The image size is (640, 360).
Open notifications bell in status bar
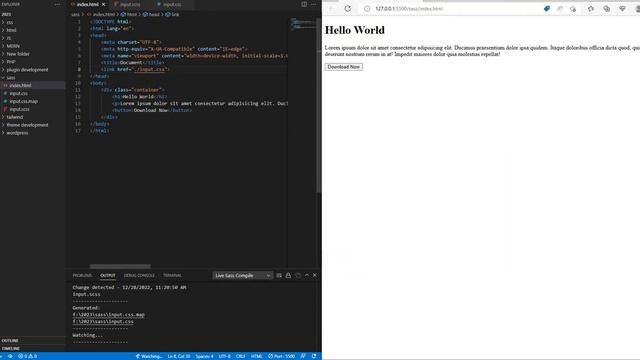click(314, 356)
